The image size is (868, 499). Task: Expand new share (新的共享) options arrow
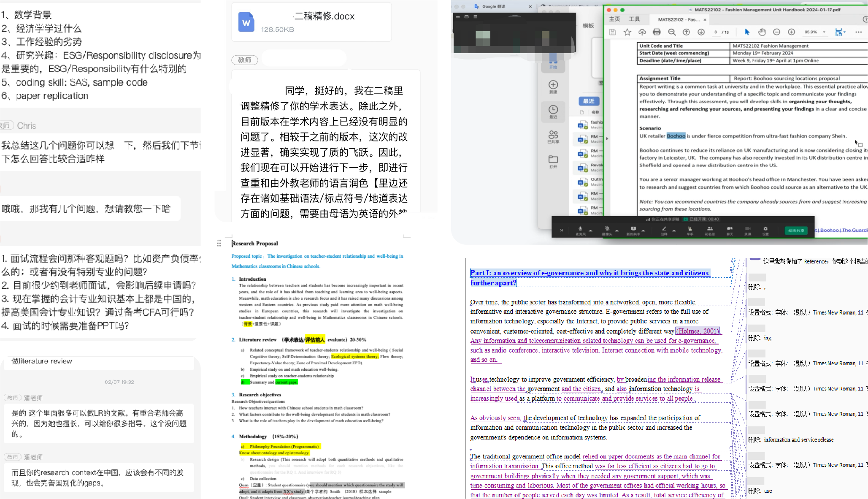pos(643,231)
